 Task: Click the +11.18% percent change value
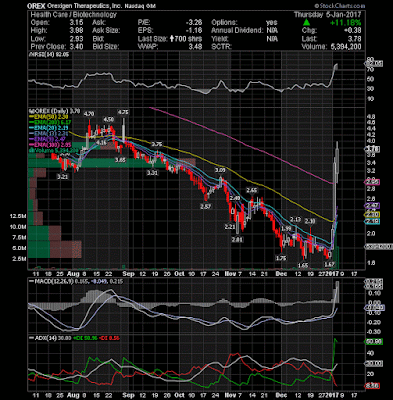(346, 23)
